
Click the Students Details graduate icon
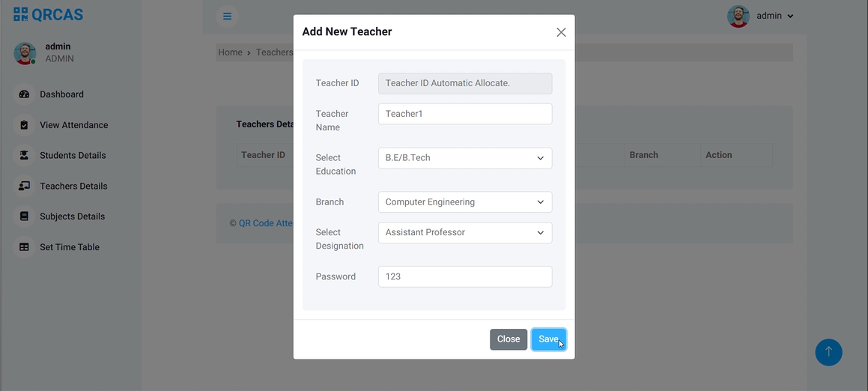tap(24, 156)
